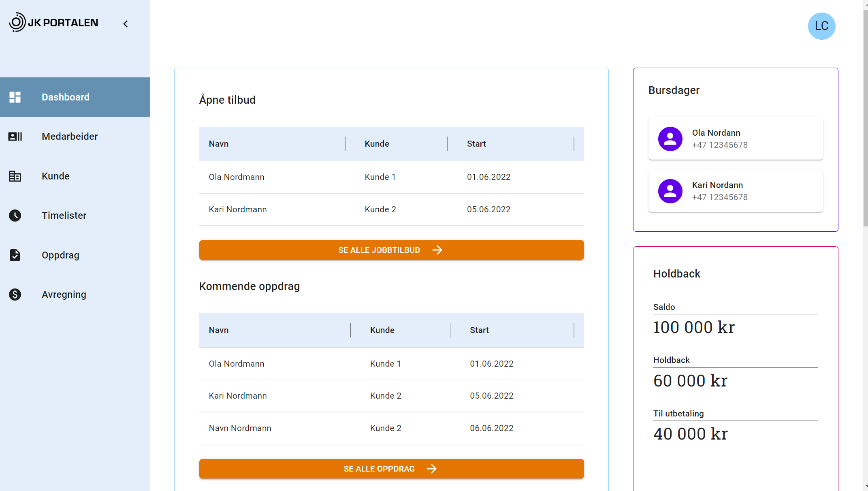Open the Timelister menu item

[x=64, y=216]
